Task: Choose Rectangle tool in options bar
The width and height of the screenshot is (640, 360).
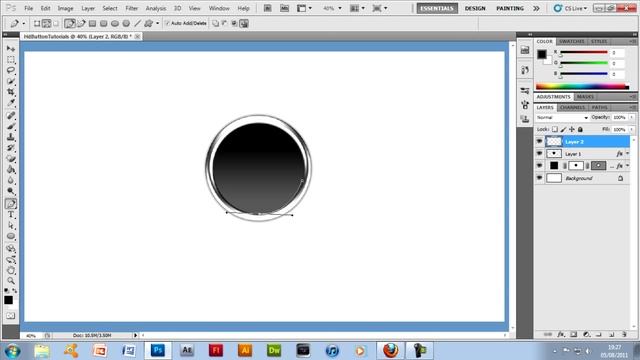Action: click(93, 24)
